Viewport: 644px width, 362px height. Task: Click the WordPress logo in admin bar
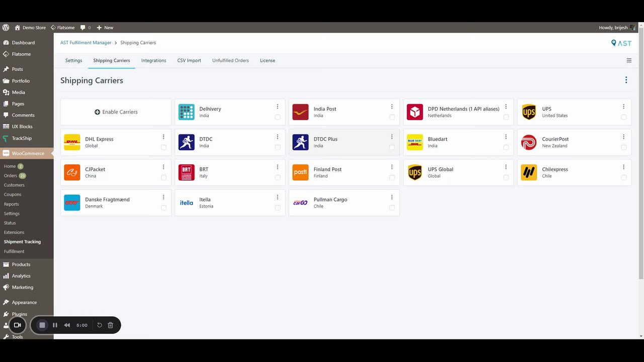pos(6,28)
